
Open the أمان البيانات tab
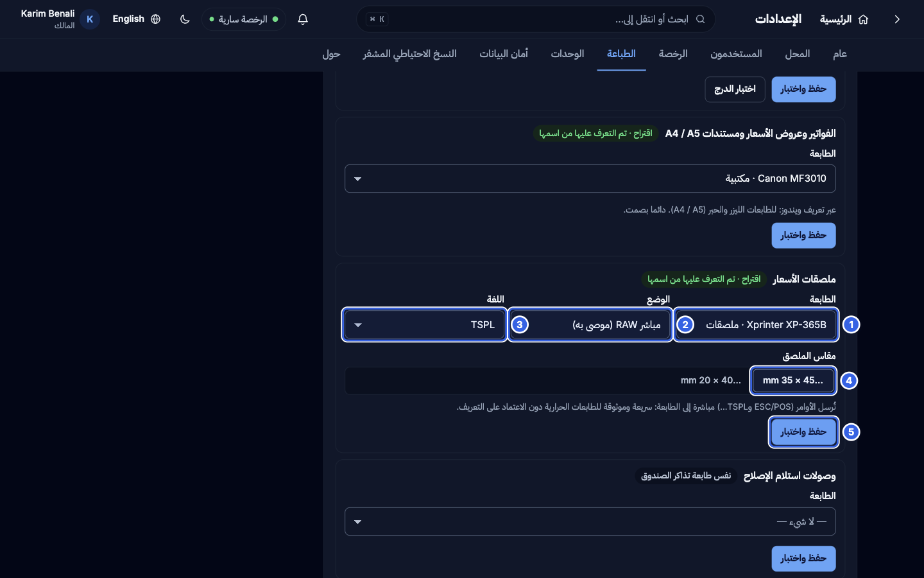504,54
